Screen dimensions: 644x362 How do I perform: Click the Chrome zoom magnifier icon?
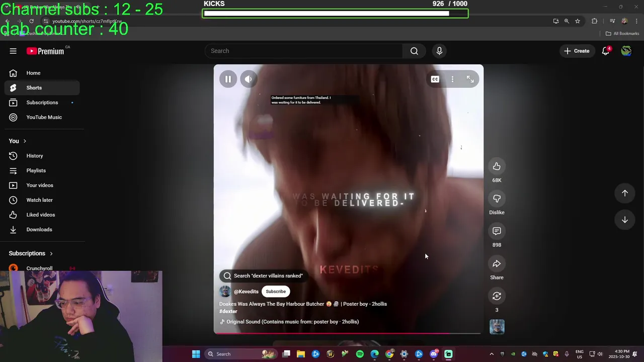point(567,21)
